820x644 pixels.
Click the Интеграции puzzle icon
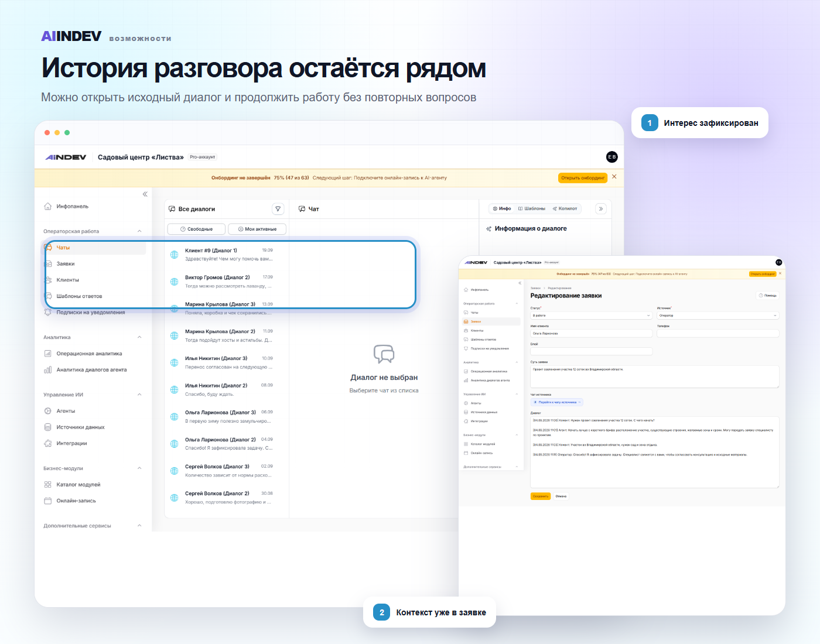pos(48,443)
